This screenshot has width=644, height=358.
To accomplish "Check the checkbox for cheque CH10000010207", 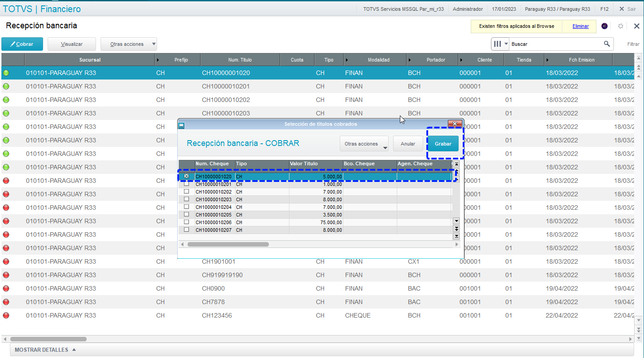I will pyautogui.click(x=186, y=230).
